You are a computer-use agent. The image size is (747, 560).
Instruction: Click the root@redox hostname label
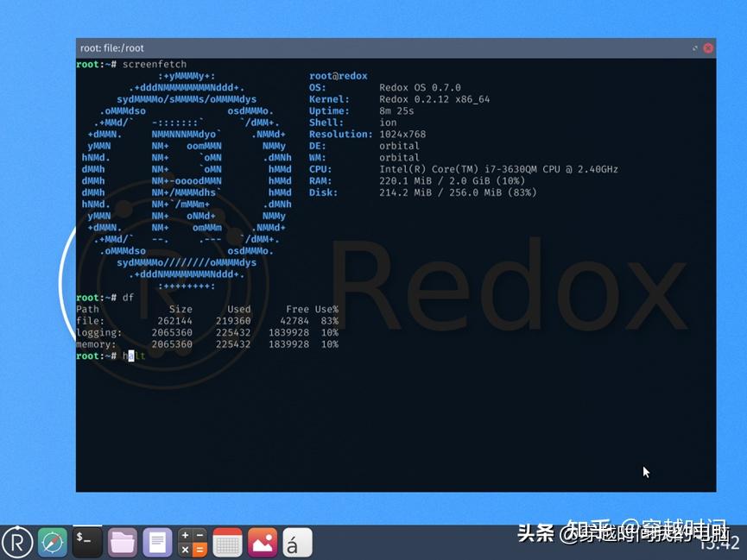point(338,75)
